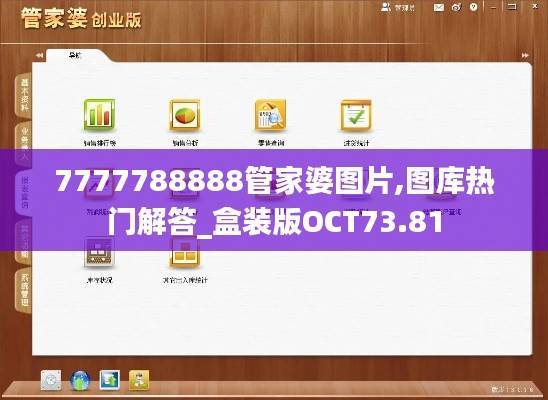Screen dimensions: 548x400
Task: Switch to 系统管理 side tab
Action: tap(24, 290)
